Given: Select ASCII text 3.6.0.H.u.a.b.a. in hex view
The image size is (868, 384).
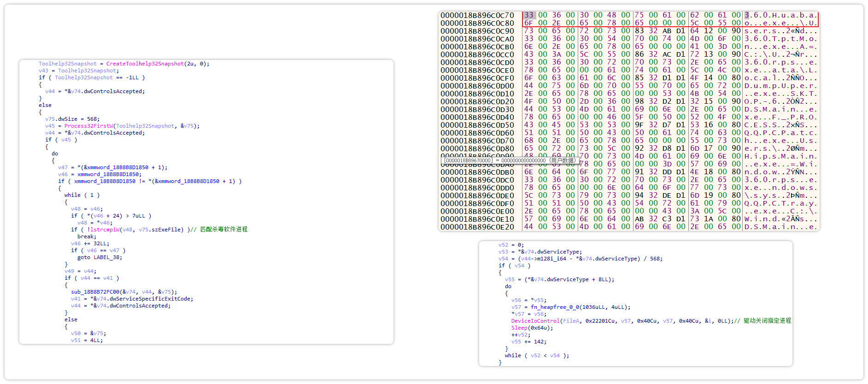Looking at the screenshot, I should 780,15.
